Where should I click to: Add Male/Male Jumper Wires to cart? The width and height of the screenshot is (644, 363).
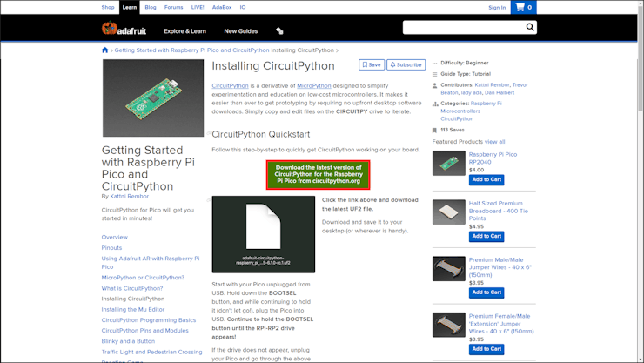click(x=486, y=292)
